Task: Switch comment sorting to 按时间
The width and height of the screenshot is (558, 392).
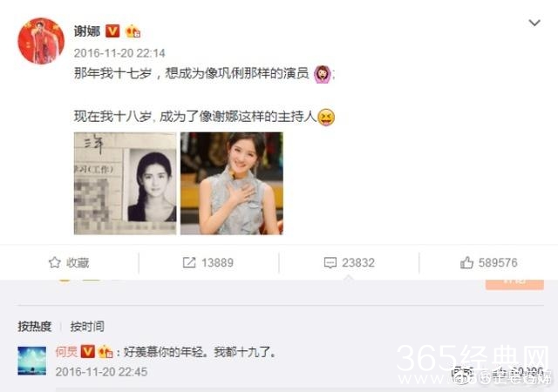Action: (87, 326)
